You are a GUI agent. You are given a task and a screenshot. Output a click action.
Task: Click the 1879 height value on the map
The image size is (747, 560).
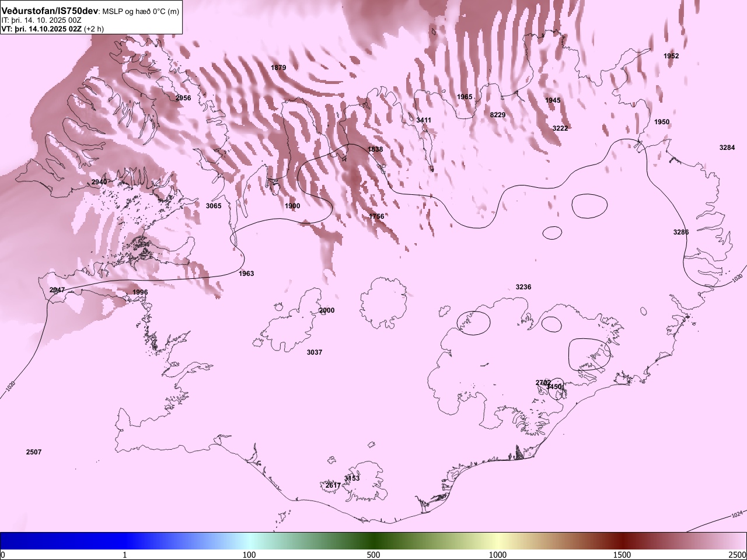[x=278, y=68]
